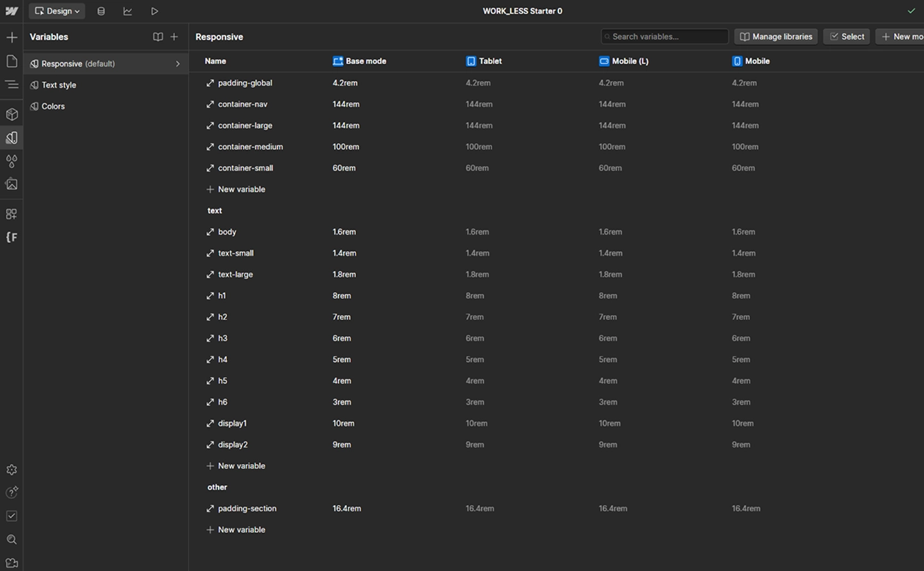Open the variables documentation book icon

158,37
